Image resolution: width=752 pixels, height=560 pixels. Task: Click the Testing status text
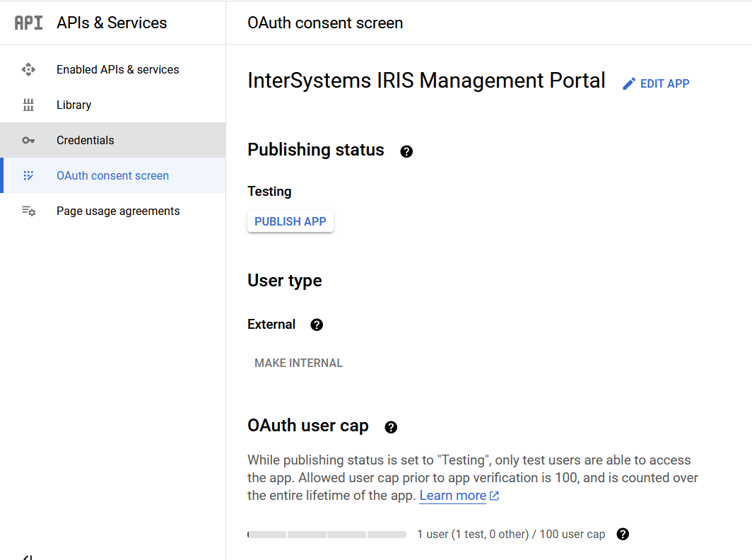269,192
